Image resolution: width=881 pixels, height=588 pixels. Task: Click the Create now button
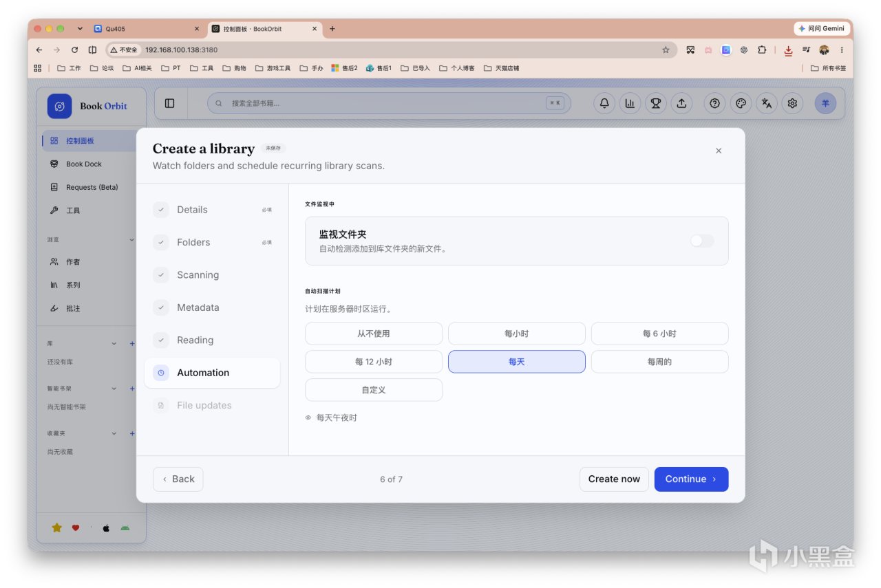pyautogui.click(x=614, y=479)
